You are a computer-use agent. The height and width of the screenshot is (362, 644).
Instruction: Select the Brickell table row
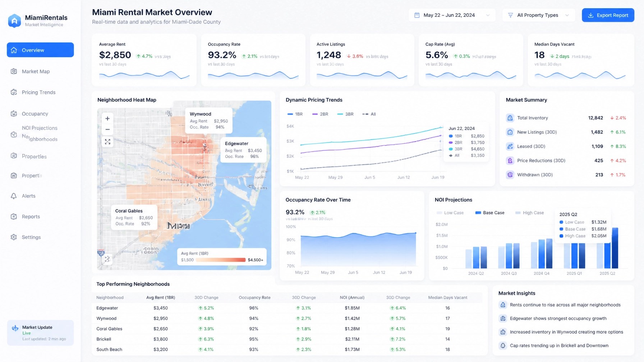point(287,339)
